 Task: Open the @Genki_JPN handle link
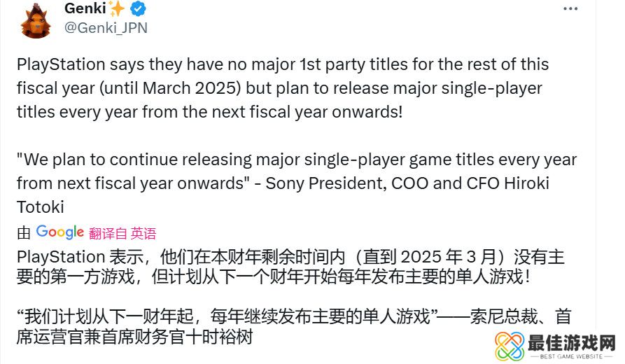(106, 28)
